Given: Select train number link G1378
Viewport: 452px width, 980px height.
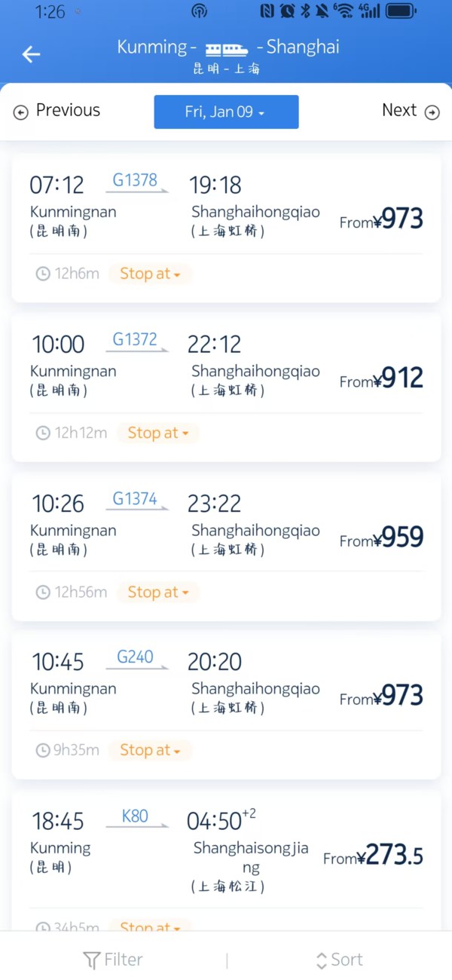Looking at the screenshot, I should (x=134, y=180).
